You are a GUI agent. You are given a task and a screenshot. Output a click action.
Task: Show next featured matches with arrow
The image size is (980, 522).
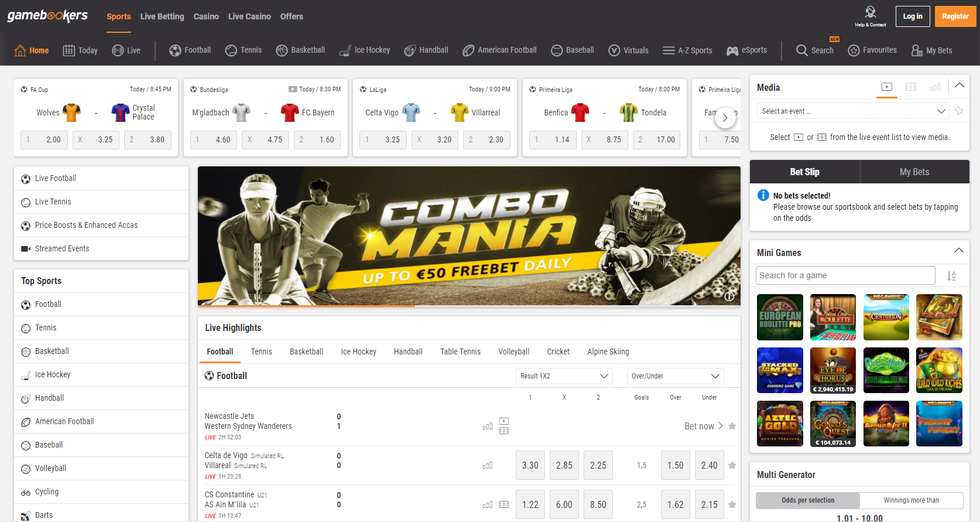[x=725, y=118]
